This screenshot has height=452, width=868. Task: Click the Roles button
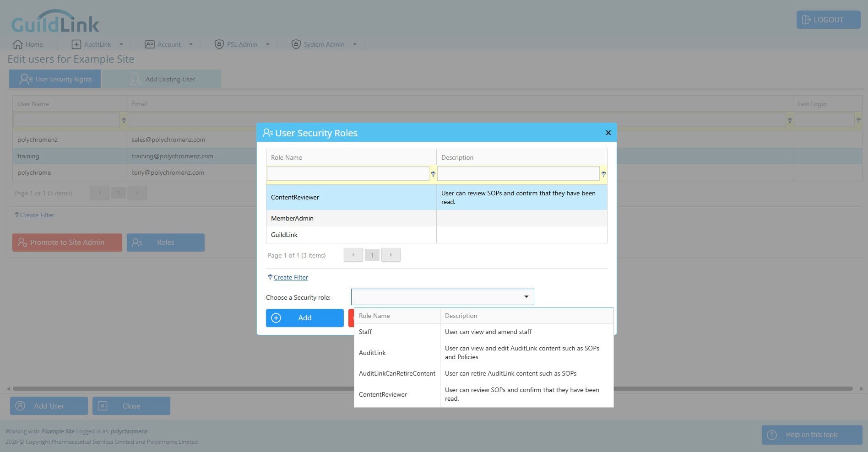(x=166, y=242)
